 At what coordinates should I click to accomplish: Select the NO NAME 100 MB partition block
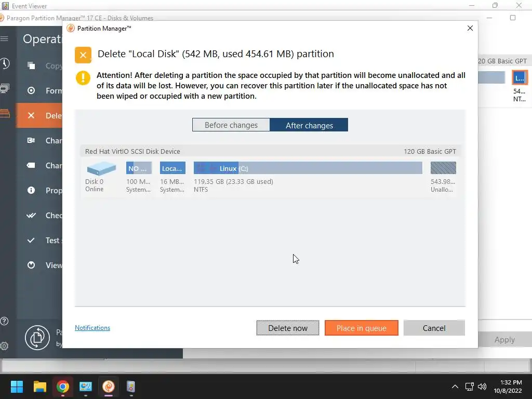coord(139,168)
